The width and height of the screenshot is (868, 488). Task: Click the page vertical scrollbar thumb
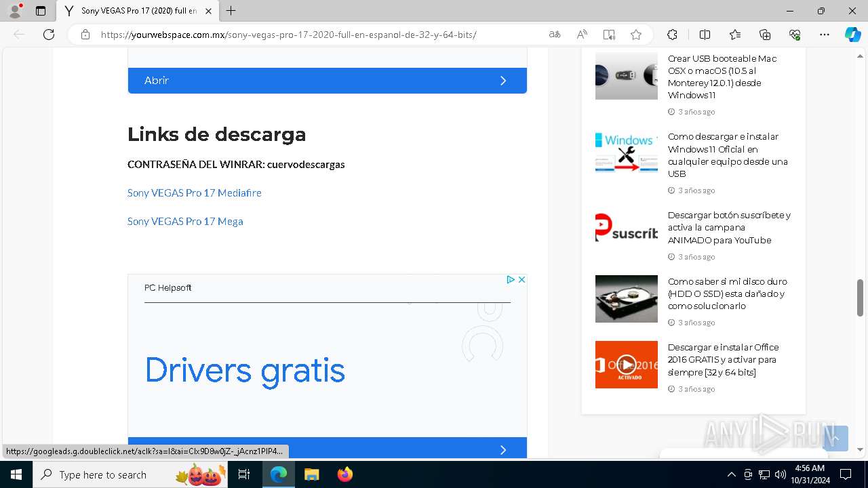point(860,297)
